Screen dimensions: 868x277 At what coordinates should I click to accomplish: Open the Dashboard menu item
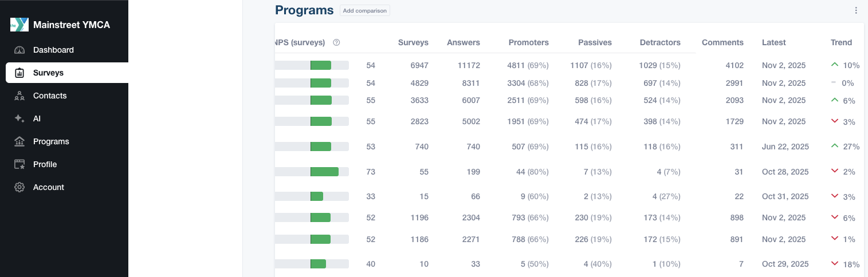pos(53,50)
